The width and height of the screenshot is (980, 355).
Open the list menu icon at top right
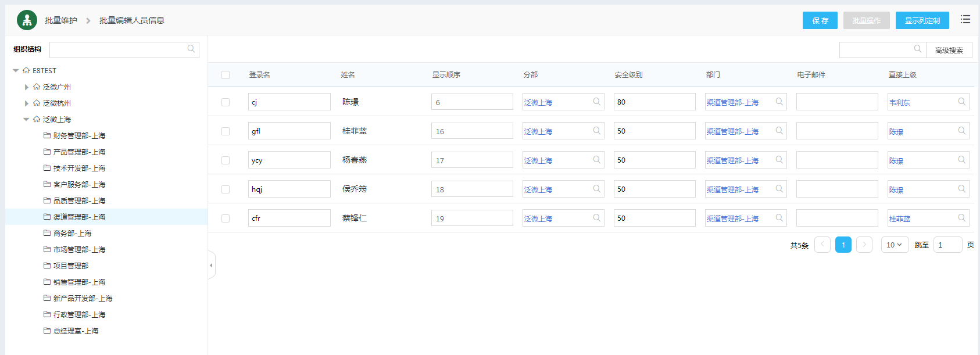pos(965,20)
